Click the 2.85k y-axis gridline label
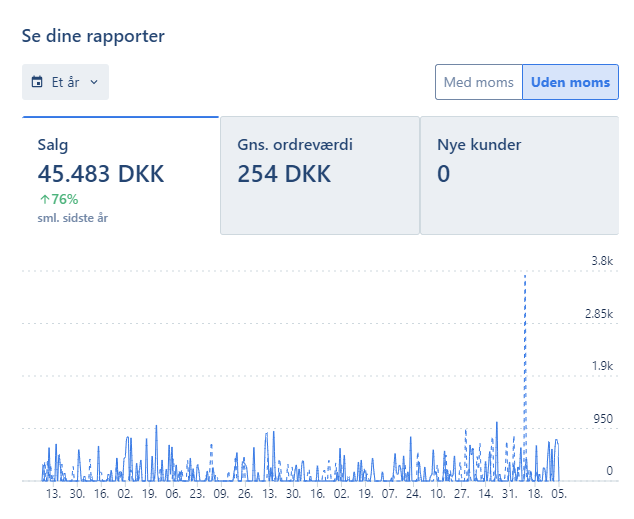The width and height of the screenshot is (634, 519). point(597,314)
